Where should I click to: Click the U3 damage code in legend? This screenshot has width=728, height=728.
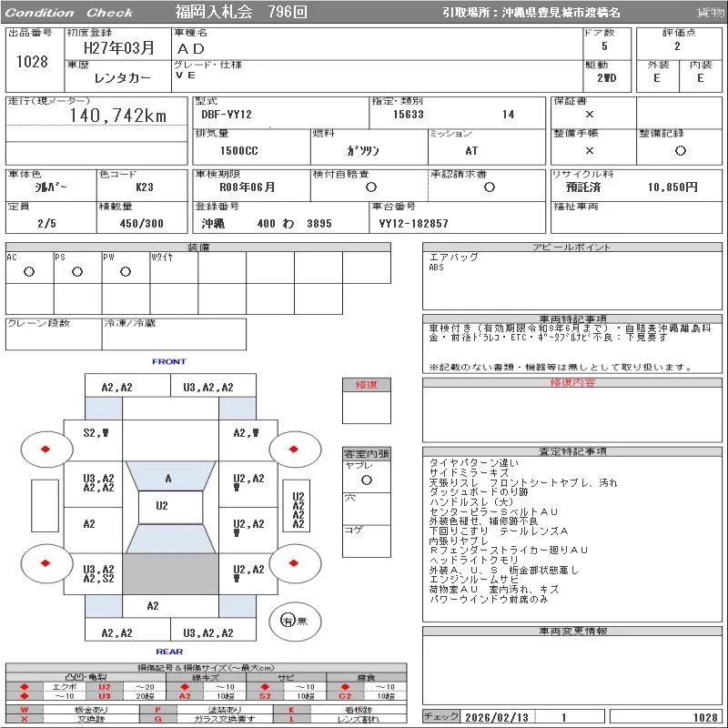pos(105,696)
